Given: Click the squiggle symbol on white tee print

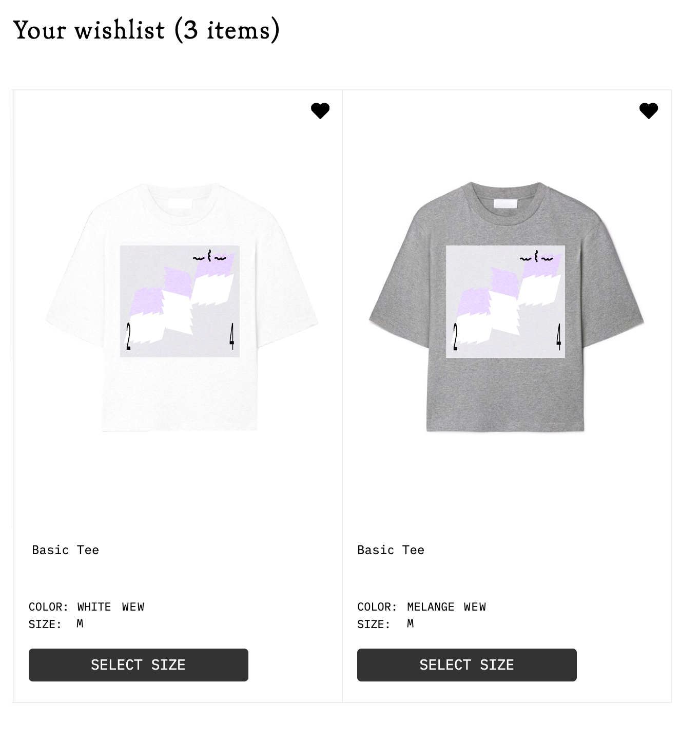Looking at the screenshot, I should tap(209, 257).
